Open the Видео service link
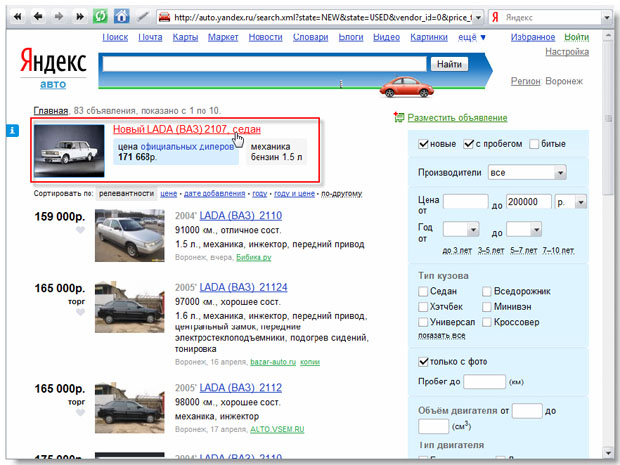The height and width of the screenshot is (465, 620). pyautogui.click(x=386, y=37)
